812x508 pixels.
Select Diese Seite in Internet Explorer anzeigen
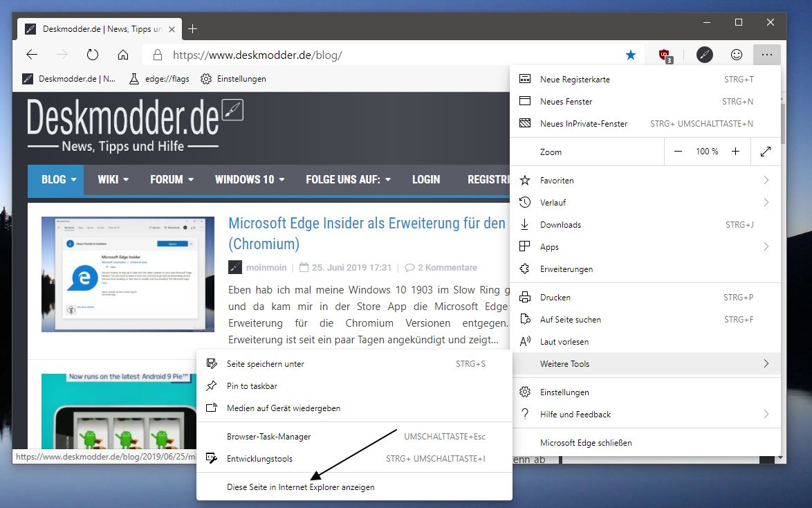tap(354, 487)
